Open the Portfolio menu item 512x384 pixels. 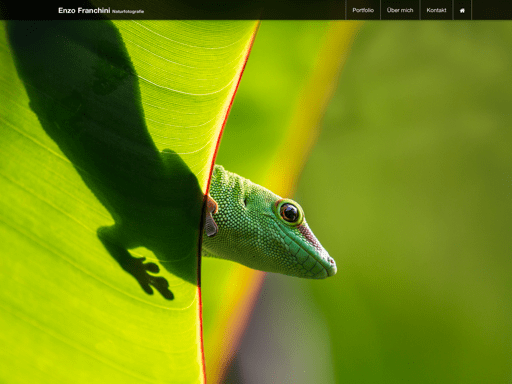363,10
